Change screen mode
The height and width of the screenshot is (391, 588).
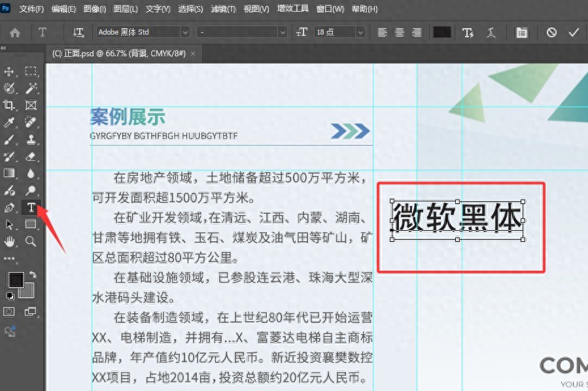point(31,311)
